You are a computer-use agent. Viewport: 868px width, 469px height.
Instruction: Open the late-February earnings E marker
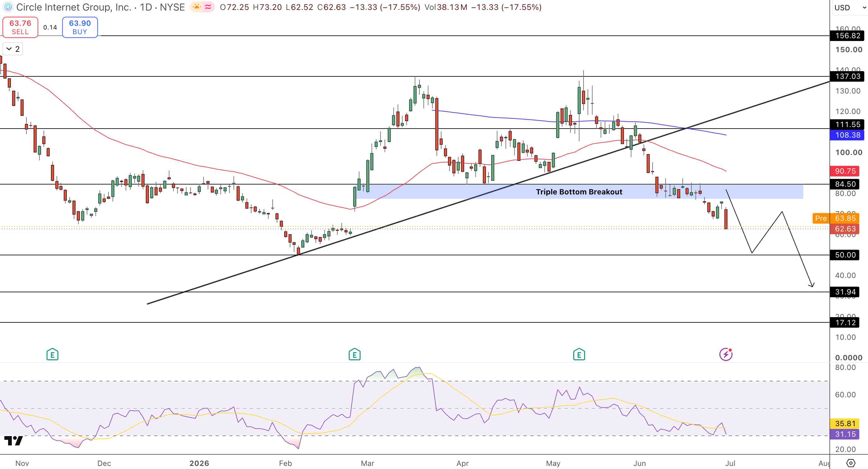[354, 354]
